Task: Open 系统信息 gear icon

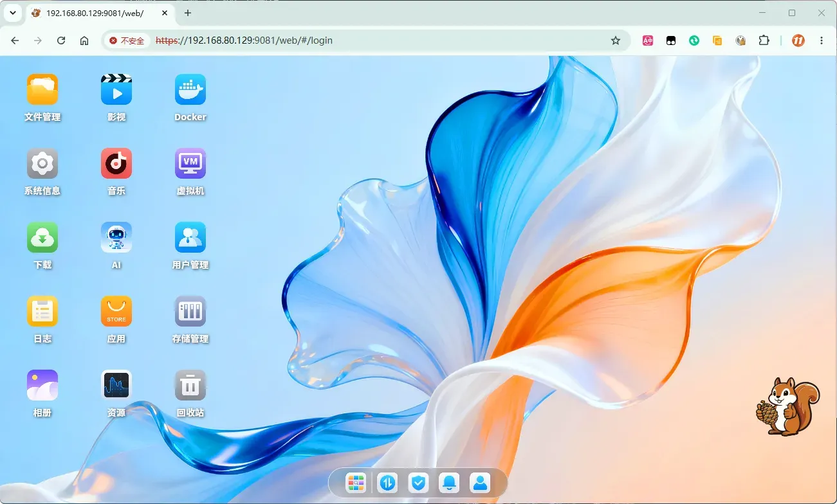Action: (42, 163)
